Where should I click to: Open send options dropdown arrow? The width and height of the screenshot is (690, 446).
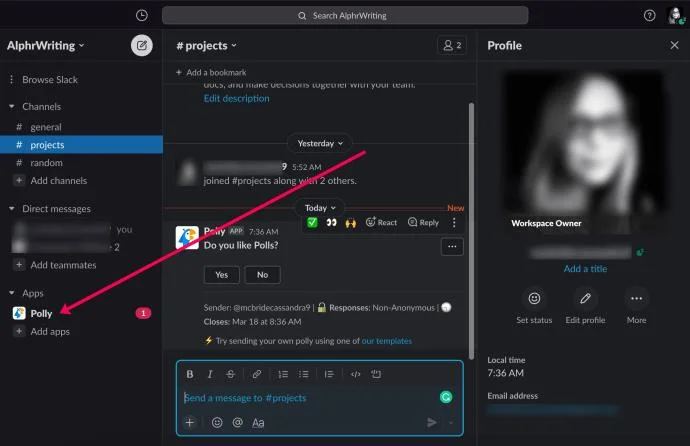pyautogui.click(x=451, y=423)
